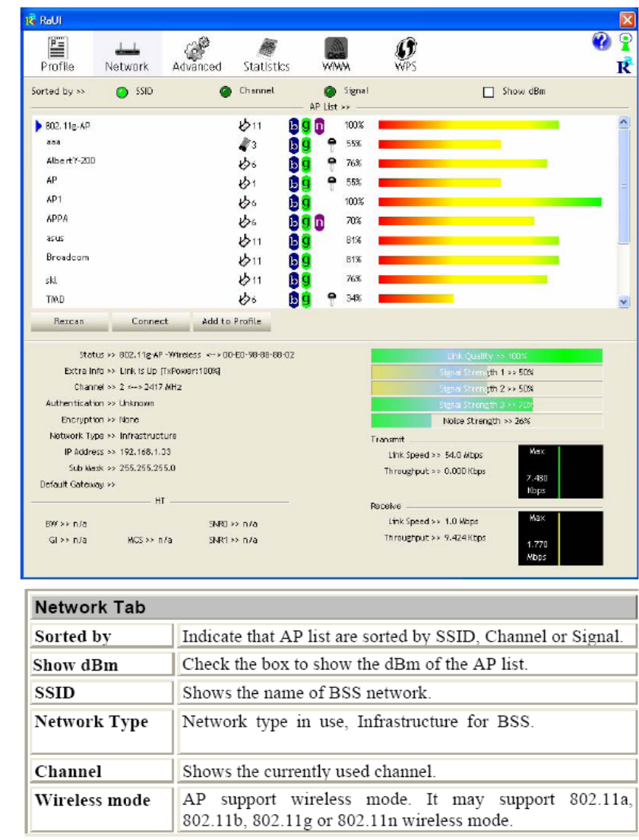Click the green key icon at top right
The image size is (639, 840).
tap(625, 42)
